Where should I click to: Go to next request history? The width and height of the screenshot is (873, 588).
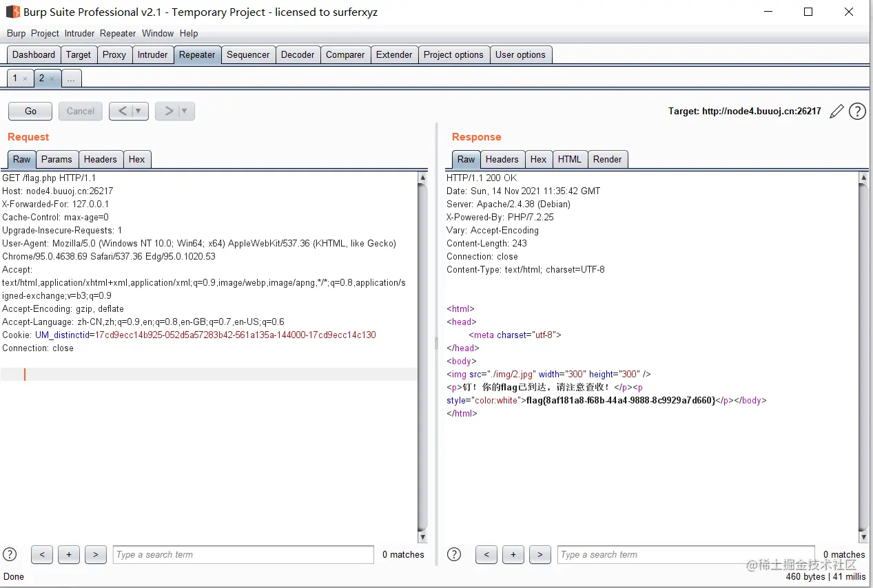(167, 111)
